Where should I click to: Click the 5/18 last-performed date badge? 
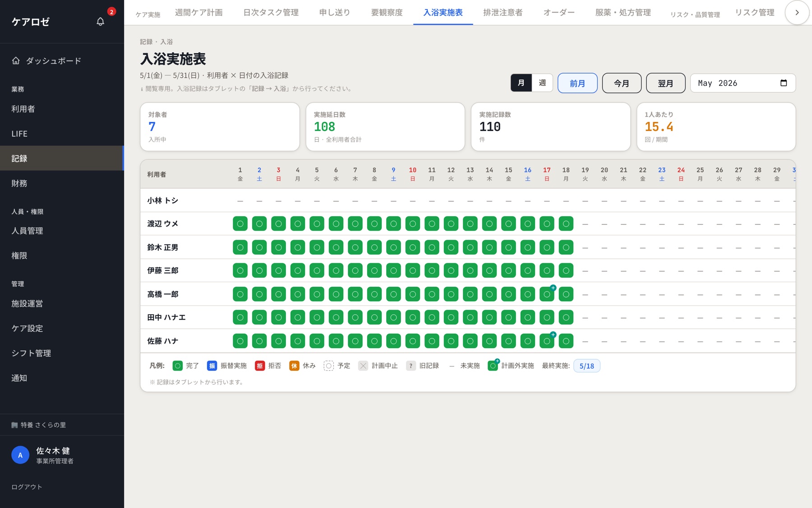coord(587,366)
